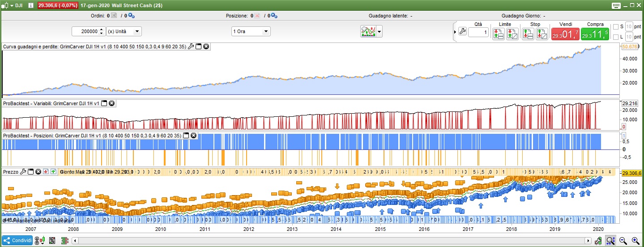Open the on-screen keyboard icon in the title bar
644x247 pixels.
616,5
